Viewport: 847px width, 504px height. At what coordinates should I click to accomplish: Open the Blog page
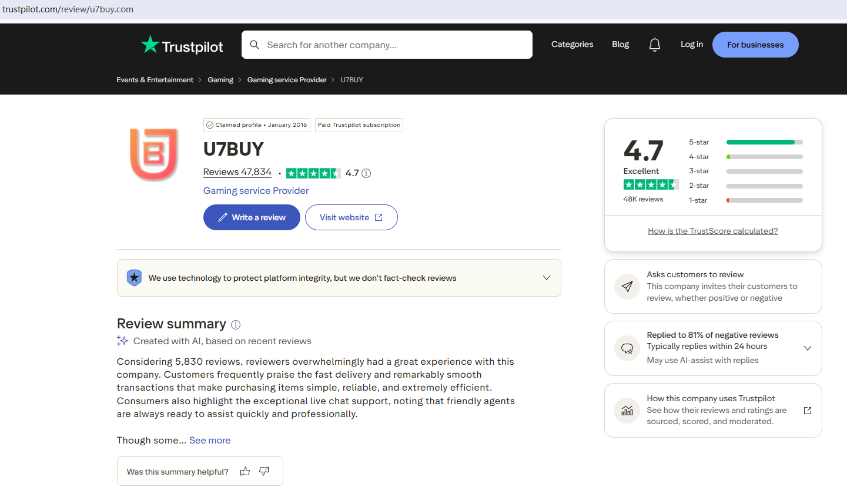tap(620, 45)
